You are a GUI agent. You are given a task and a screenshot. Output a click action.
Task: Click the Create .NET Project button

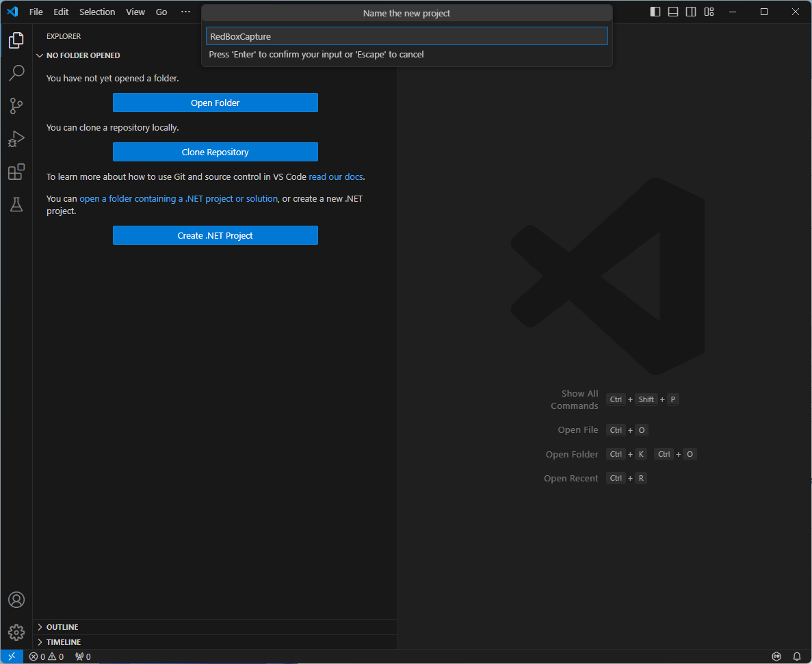[x=215, y=235]
